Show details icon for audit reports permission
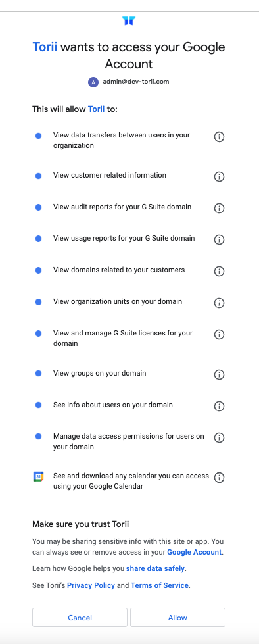This screenshot has width=259, height=644. coord(219,209)
